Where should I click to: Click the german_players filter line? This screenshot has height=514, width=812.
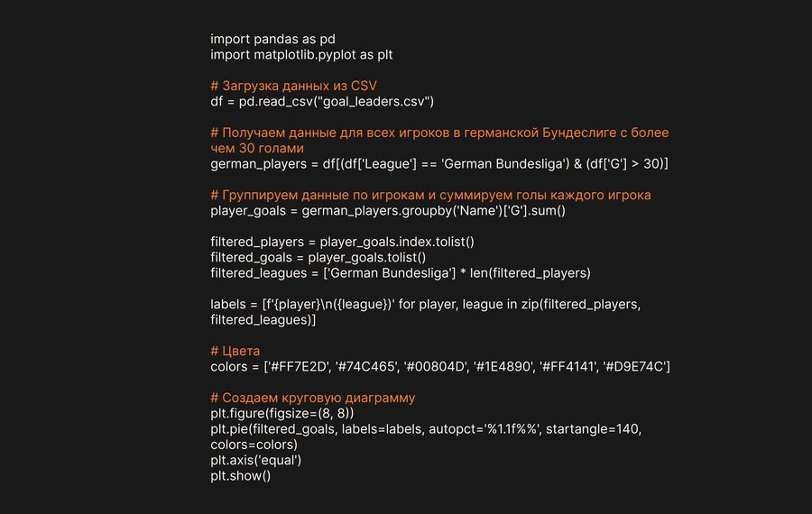[438, 164]
